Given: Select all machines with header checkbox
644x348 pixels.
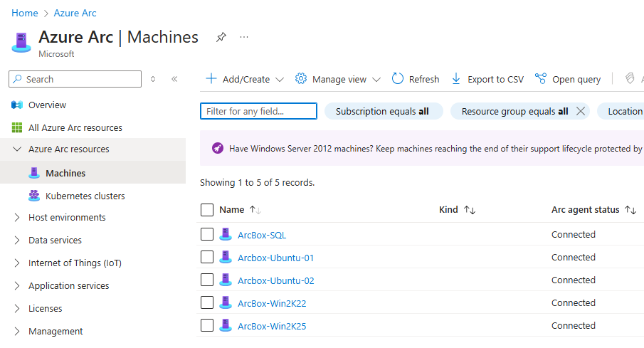Looking at the screenshot, I should [x=207, y=209].
